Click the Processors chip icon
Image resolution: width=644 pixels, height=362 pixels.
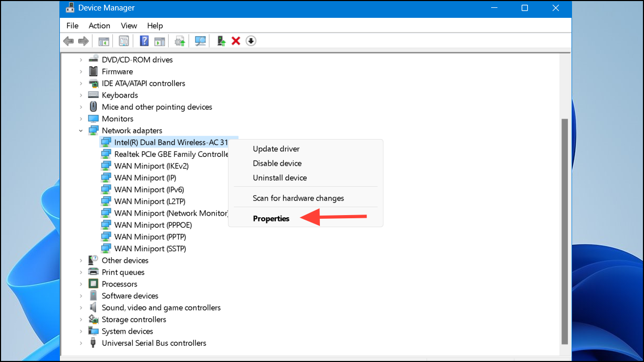(94, 284)
